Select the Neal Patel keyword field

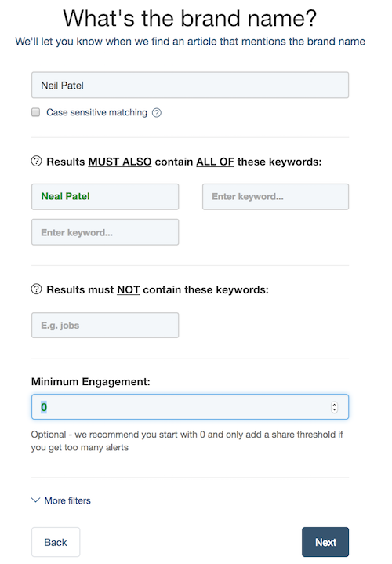[105, 197]
